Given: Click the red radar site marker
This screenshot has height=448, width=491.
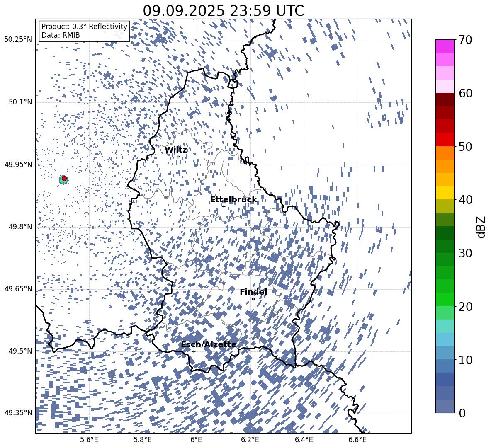Looking at the screenshot, I should pos(64,178).
